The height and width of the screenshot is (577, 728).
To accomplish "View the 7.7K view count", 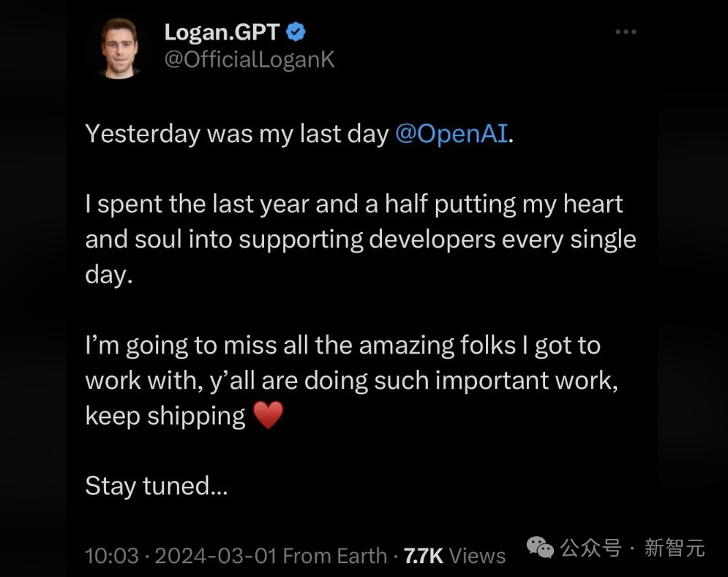I will pos(424,556).
